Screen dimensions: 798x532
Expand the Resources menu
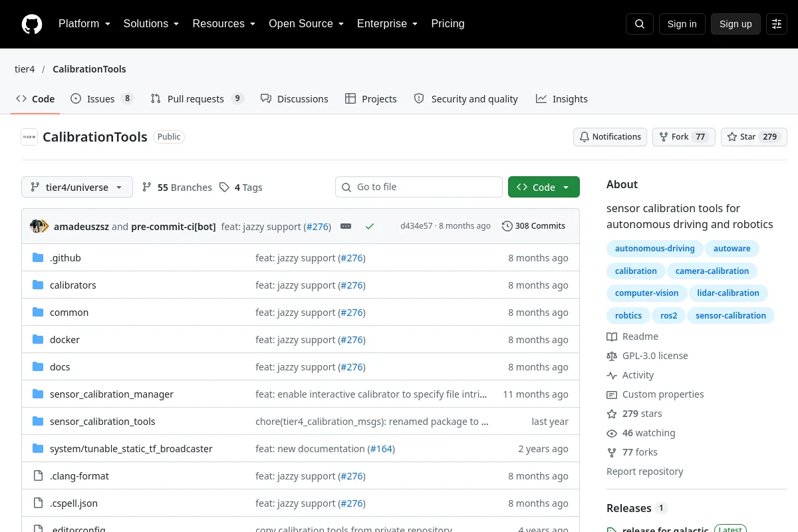224,24
